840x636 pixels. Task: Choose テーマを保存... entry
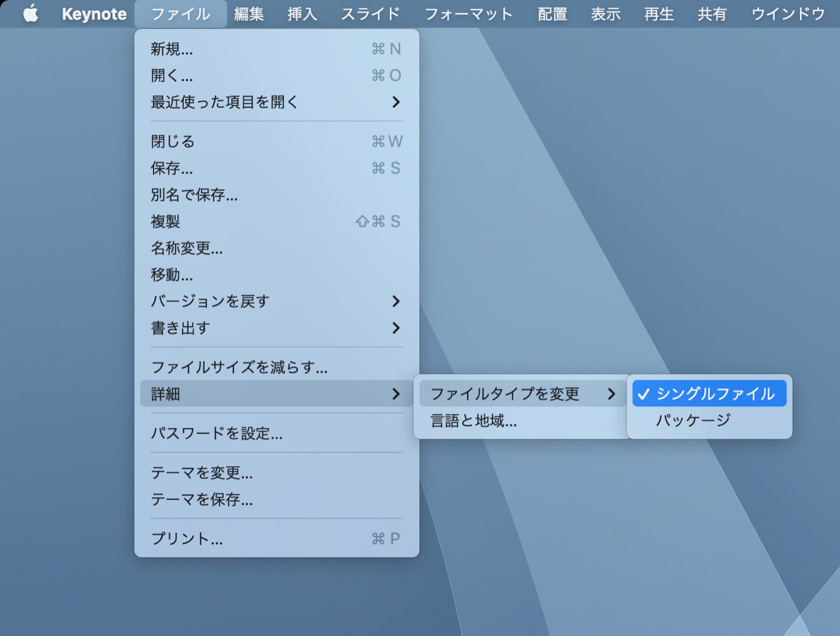point(277,499)
